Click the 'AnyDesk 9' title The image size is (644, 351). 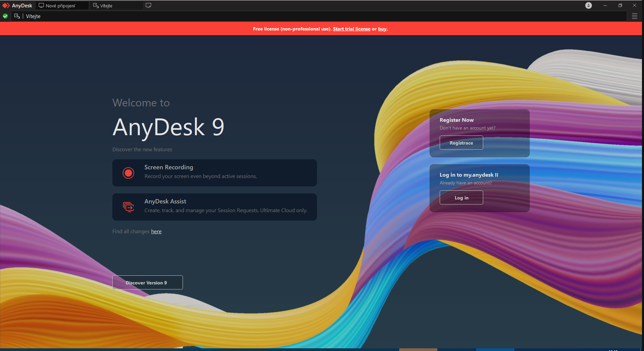168,127
